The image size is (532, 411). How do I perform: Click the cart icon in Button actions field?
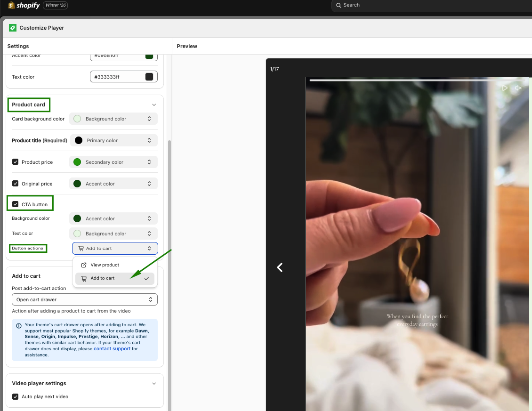coord(81,249)
